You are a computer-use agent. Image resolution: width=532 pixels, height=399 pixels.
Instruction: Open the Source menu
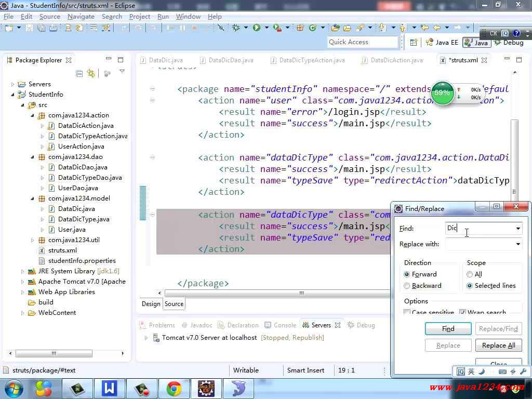(x=49, y=16)
